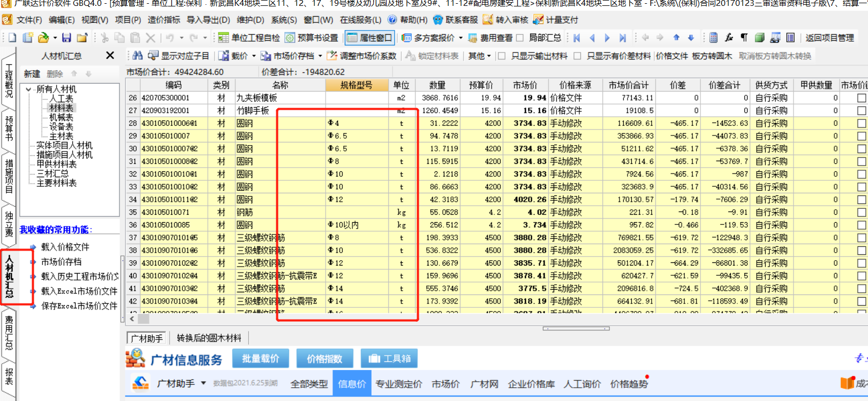Click the new blank file icon

pos(12,37)
